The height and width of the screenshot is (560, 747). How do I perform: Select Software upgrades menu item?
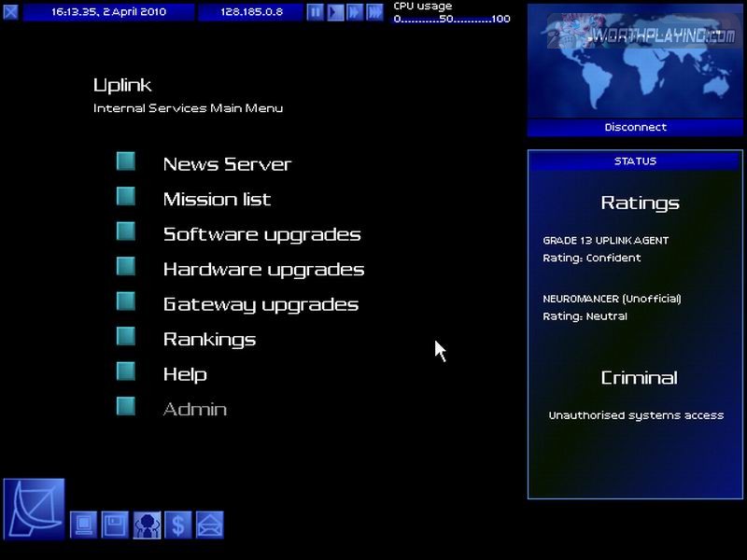(x=261, y=234)
